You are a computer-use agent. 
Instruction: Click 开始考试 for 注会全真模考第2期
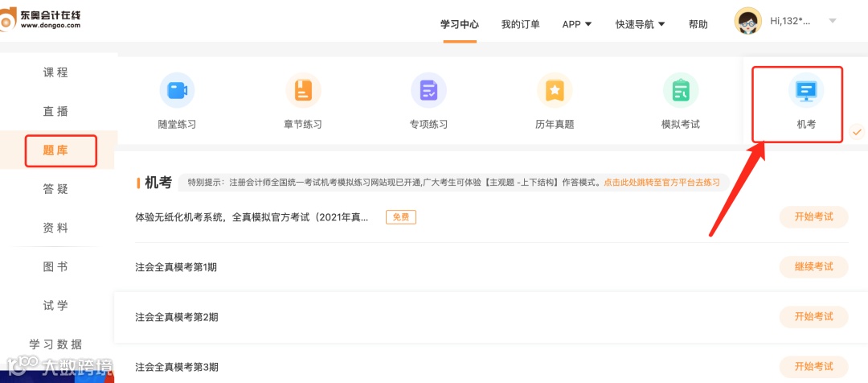tap(813, 316)
